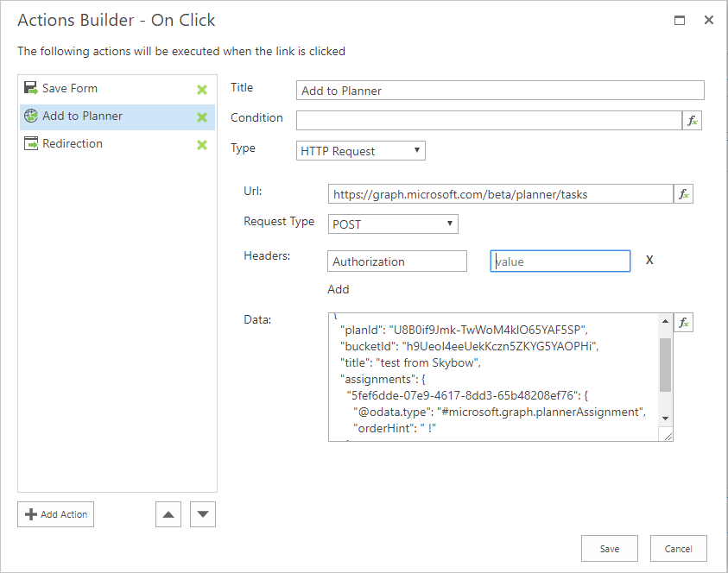The image size is (728, 573).
Task: Select Redirection in actions list
Action: (73, 144)
